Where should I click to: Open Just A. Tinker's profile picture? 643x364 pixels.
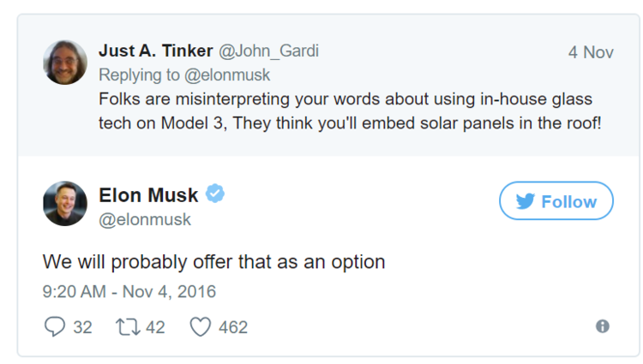65,63
